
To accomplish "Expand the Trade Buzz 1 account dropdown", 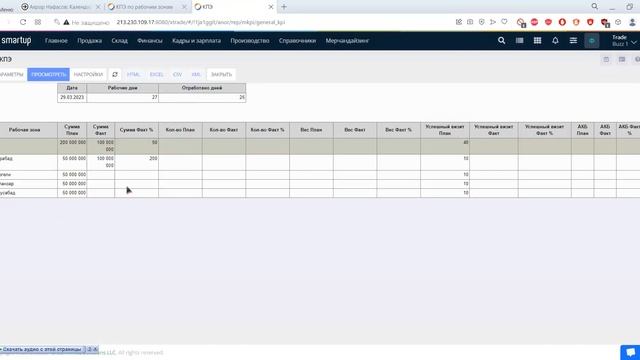I will (623, 40).
